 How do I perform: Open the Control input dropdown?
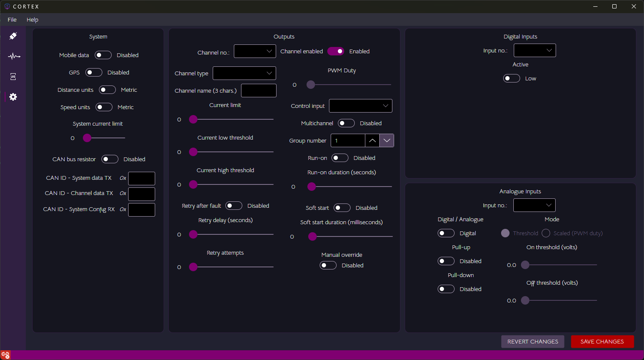pyautogui.click(x=360, y=106)
